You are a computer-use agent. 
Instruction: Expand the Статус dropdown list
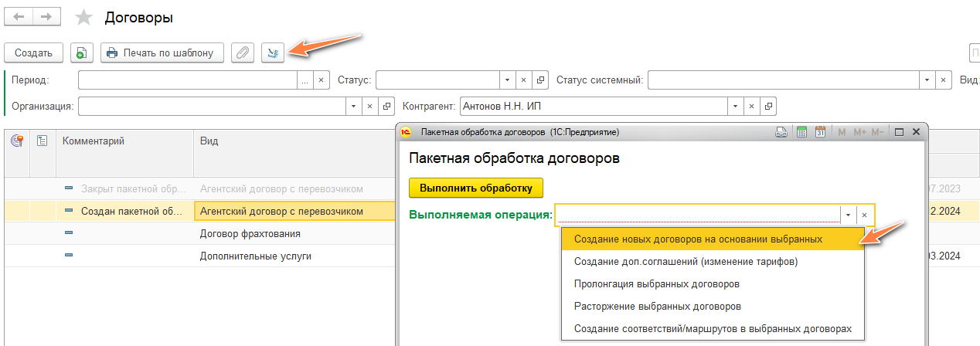click(x=506, y=80)
